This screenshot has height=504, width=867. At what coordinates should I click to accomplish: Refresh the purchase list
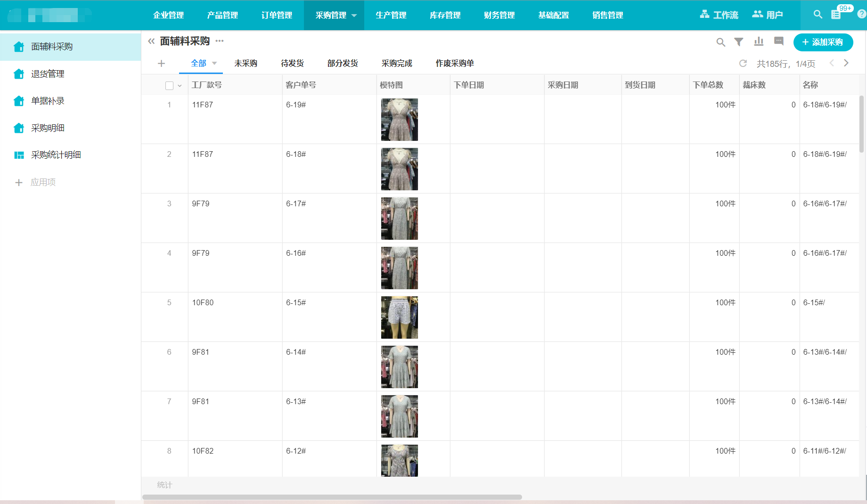point(743,63)
